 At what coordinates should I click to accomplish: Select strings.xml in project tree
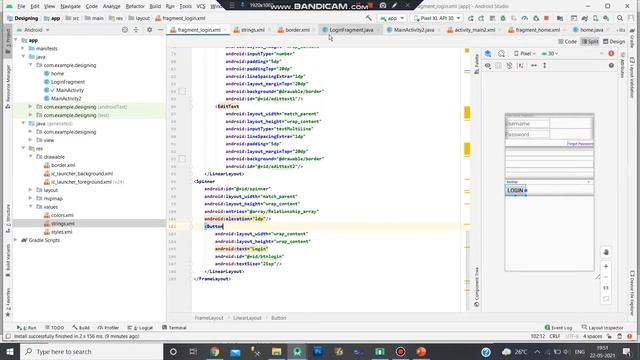coord(62,223)
